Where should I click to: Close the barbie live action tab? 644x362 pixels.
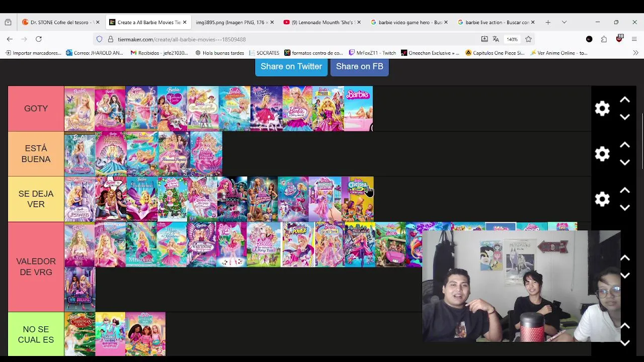(533, 22)
